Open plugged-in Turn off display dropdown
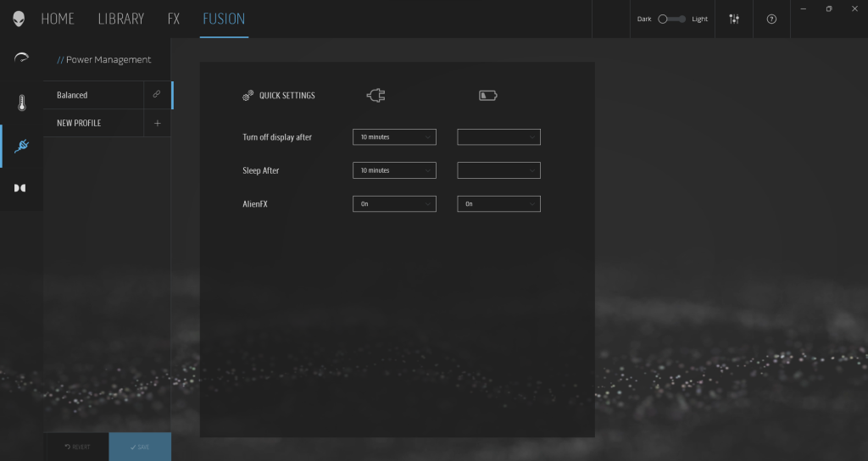Viewport: 868px width, 461px height. [394, 136]
